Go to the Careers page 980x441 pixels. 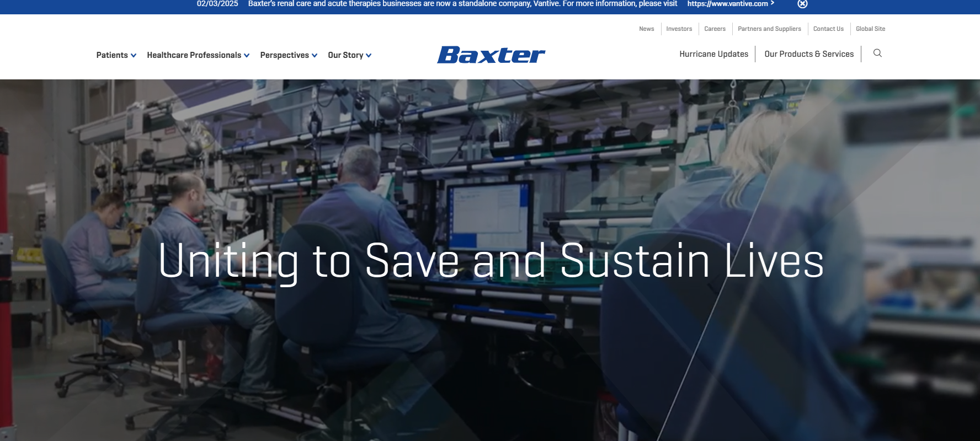(x=715, y=29)
